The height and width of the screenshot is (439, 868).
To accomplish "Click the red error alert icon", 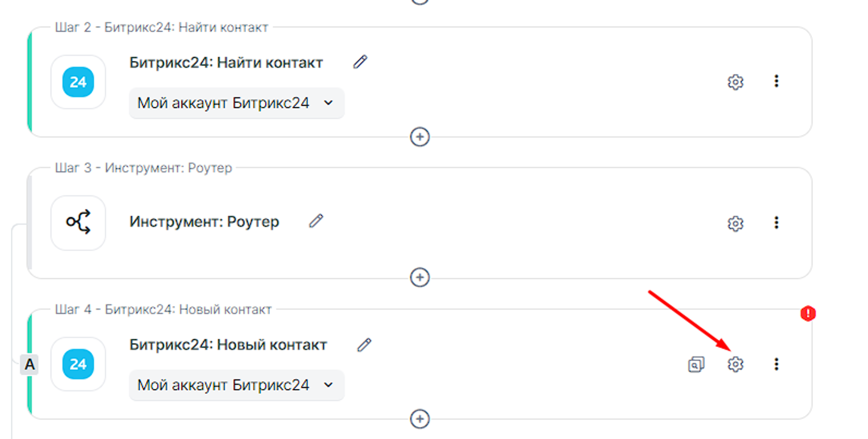I will (808, 314).
